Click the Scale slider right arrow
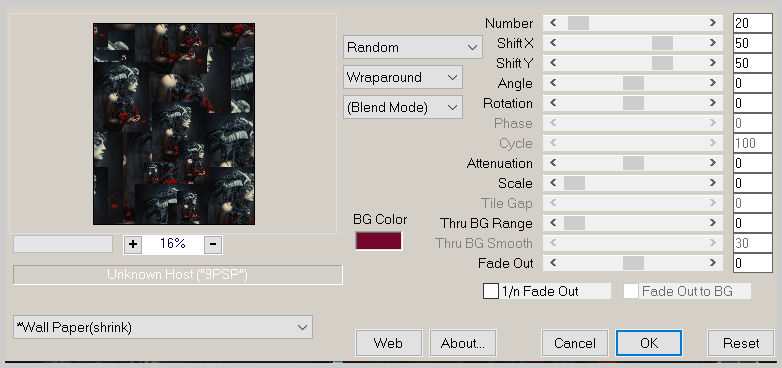This screenshot has height=368, width=782. click(713, 183)
